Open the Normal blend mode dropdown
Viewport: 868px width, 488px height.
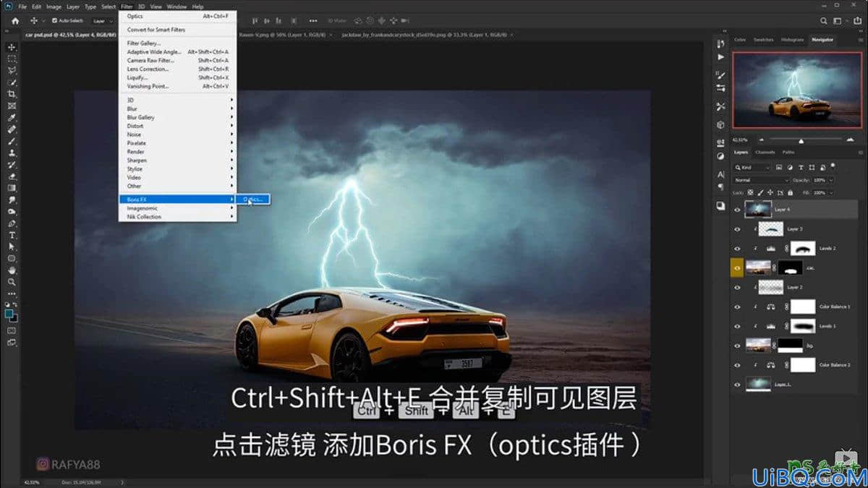(761, 180)
